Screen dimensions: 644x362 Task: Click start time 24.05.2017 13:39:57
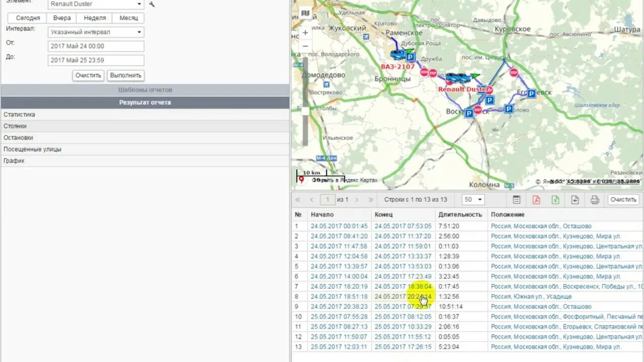(x=339, y=266)
